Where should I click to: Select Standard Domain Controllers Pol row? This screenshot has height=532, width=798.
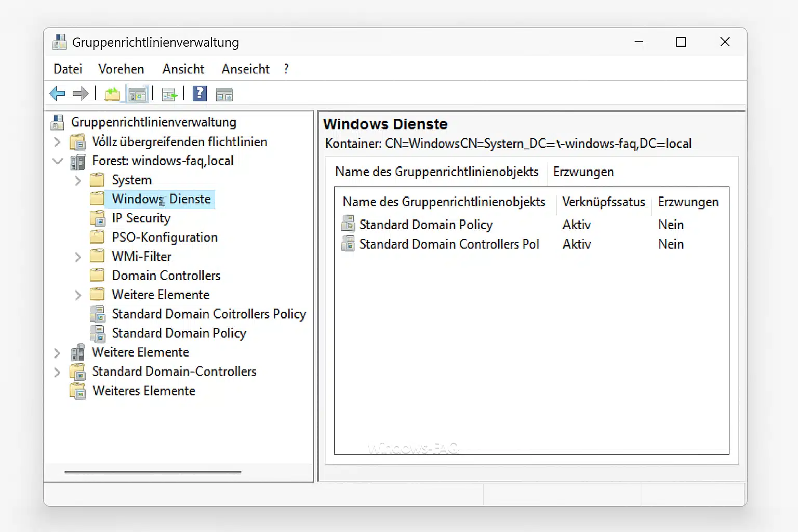click(449, 244)
